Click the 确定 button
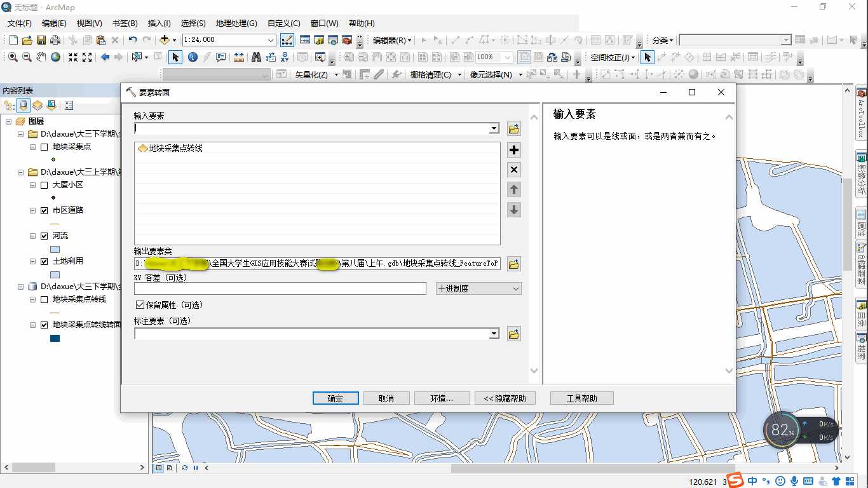This screenshot has height=488, width=868. pyautogui.click(x=336, y=398)
